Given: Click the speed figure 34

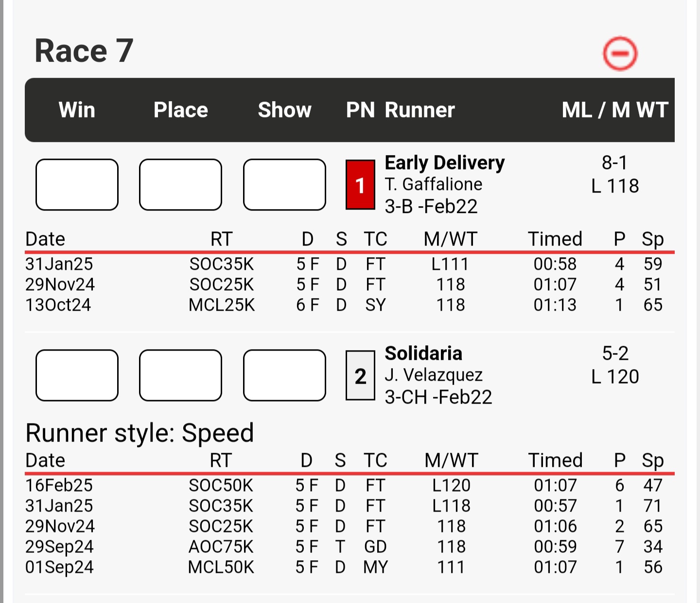Looking at the screenshot, I should [653, 547].
